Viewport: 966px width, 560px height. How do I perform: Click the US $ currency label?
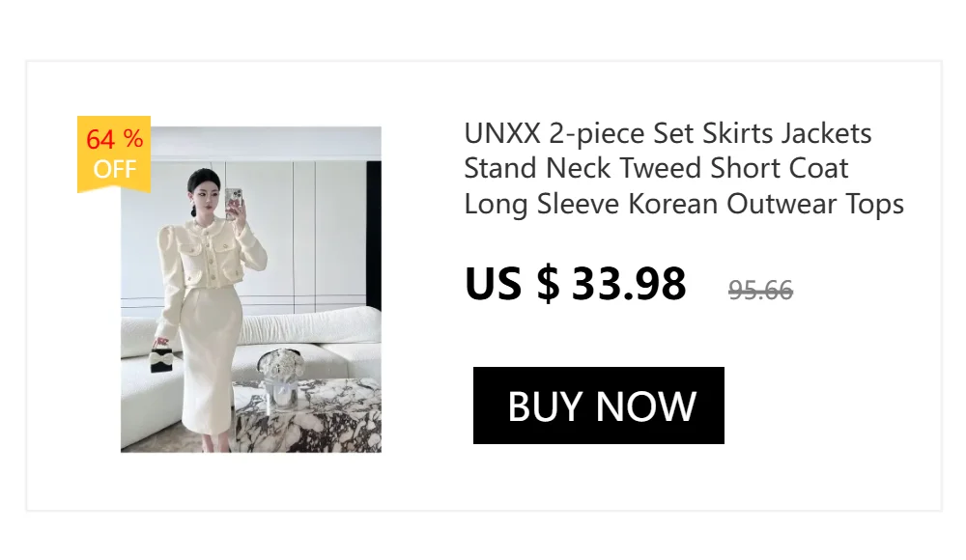coord(513,284)
